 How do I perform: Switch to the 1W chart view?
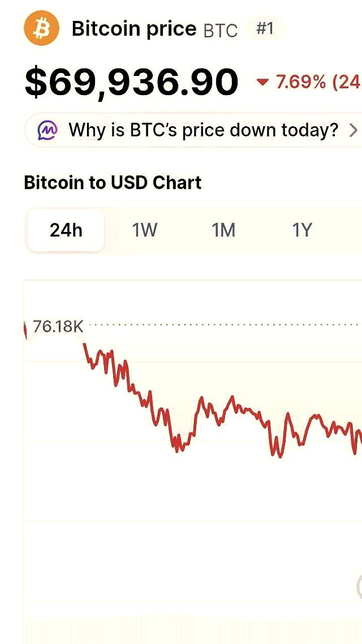144,230
